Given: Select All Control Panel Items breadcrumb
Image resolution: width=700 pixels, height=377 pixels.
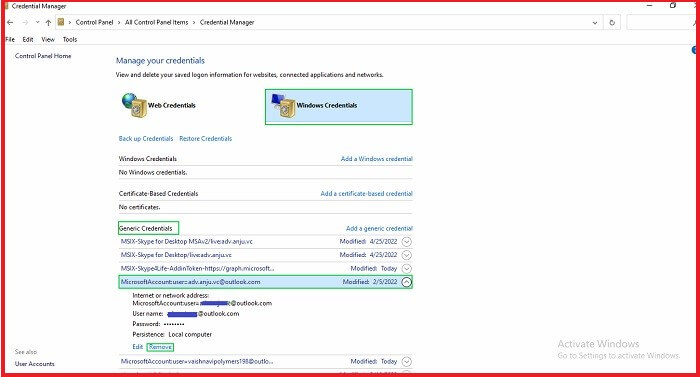Looking at the screenshot, I should pyautogui.click(x=157, y=22).
